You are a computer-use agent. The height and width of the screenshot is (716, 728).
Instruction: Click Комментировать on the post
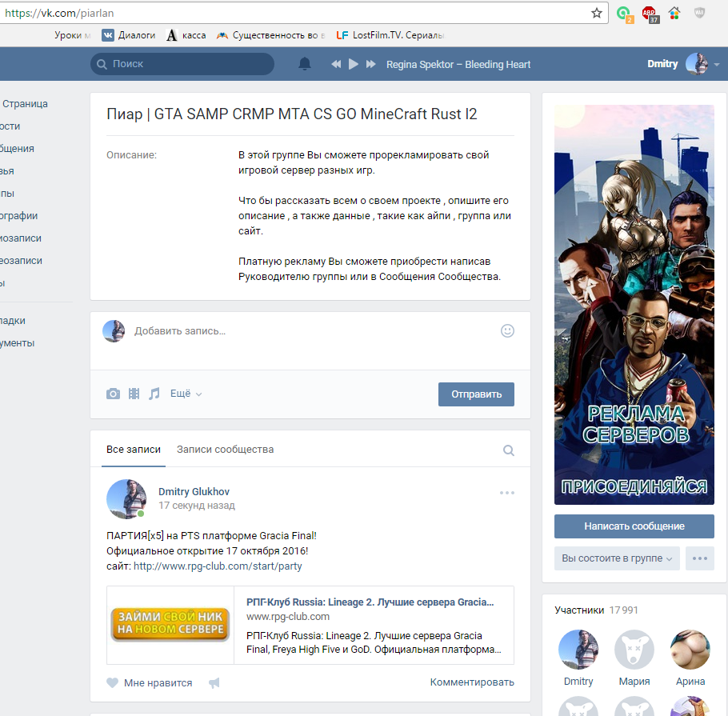[x=472, y=682]
